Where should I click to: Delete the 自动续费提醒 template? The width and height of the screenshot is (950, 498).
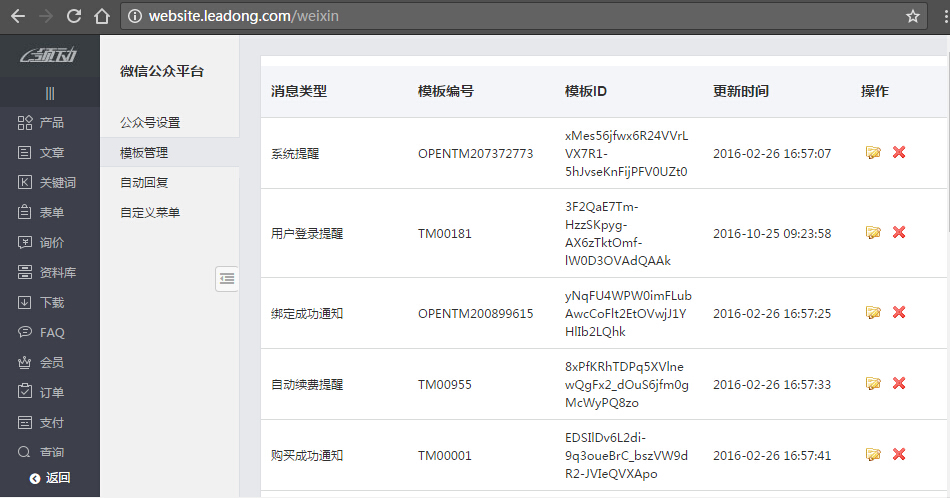pos(899,384)
